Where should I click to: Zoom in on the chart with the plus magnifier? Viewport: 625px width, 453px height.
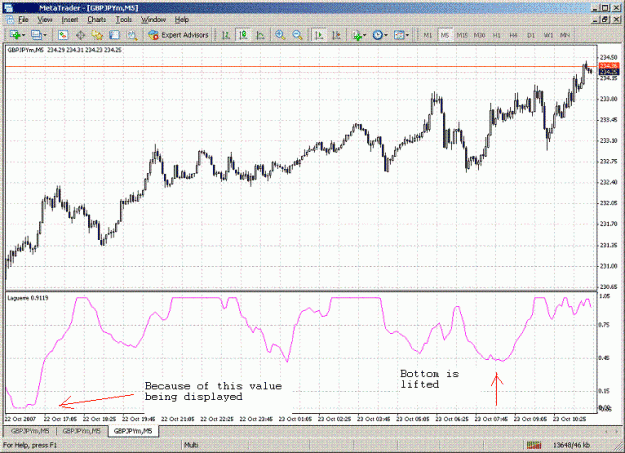(x=280, y=35)
